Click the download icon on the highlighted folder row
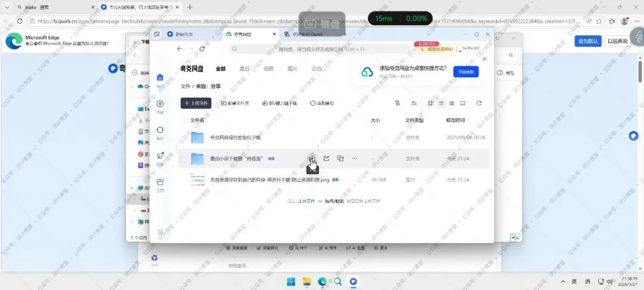This screenshot has height=290, width=644. pyautogui.click(x=312, y=159)
